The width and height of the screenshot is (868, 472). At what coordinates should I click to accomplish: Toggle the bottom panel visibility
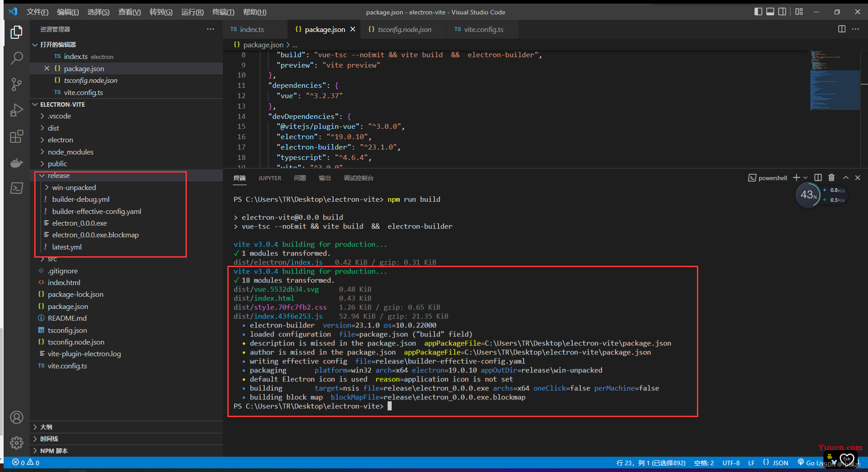pos(770,12)
